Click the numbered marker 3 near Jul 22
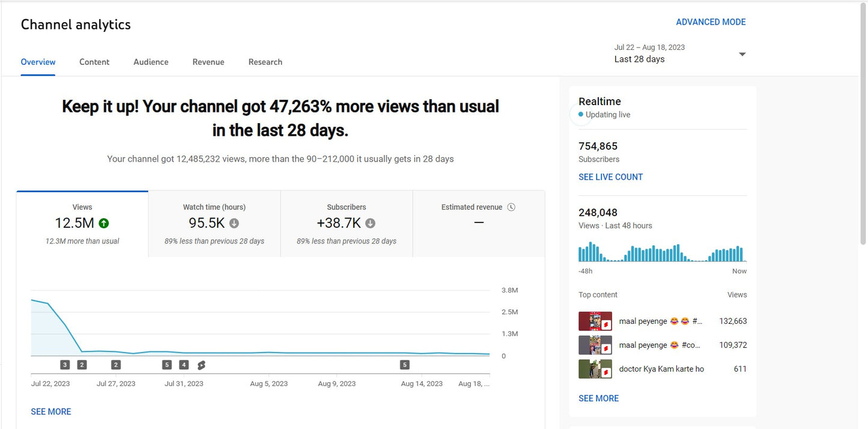This screenshot has height=429, width=868. [x=65, y=365]
